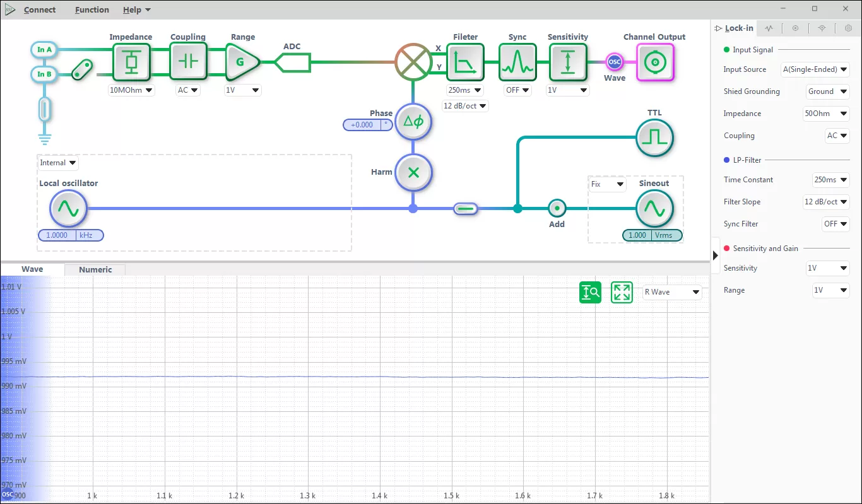Open the Internal reference source dropdown
This screenshot has height=504, width=862.
(x=57, y=163)
